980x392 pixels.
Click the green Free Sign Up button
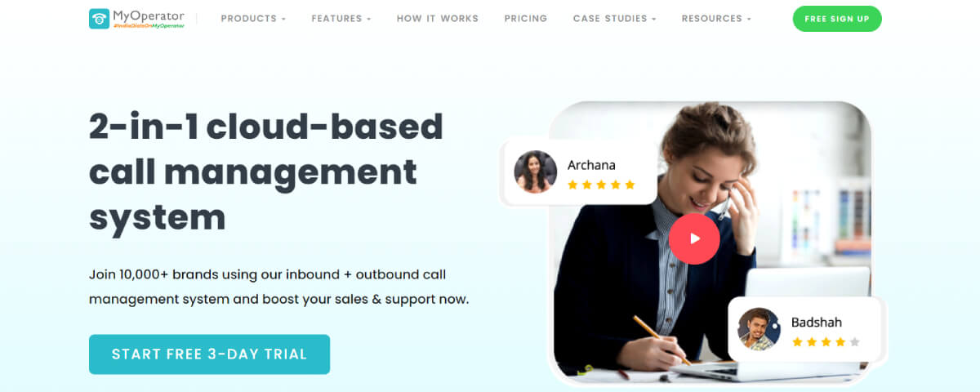coord(837,18)
